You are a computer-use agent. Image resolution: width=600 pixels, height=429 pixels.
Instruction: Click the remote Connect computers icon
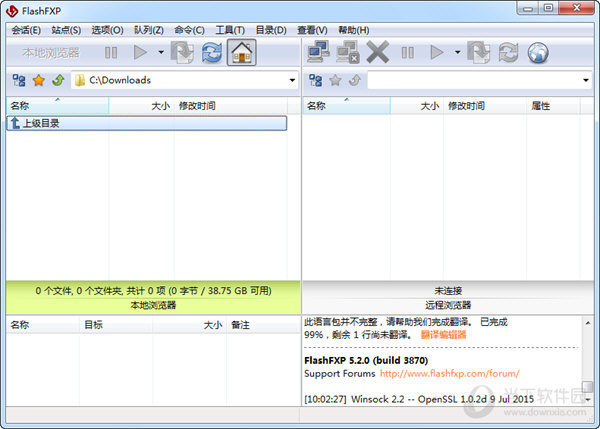pyautogui.click(x=318, y=52)
